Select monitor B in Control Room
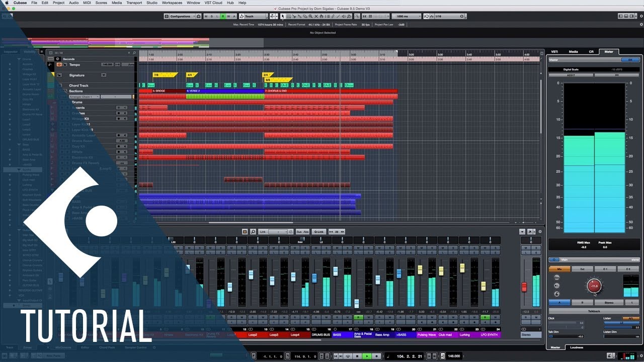This screenshot has width=644, height=362. pos(582,303)
